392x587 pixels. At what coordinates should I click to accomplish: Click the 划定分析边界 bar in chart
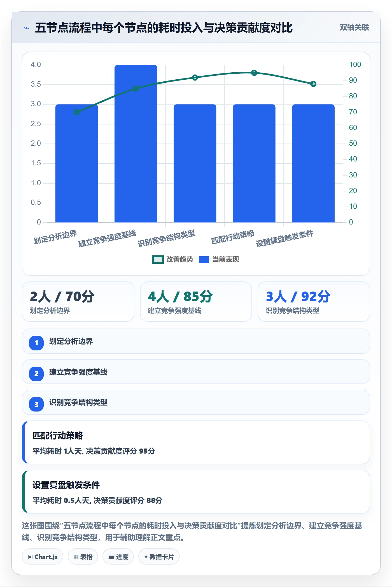tap(77, 163)
